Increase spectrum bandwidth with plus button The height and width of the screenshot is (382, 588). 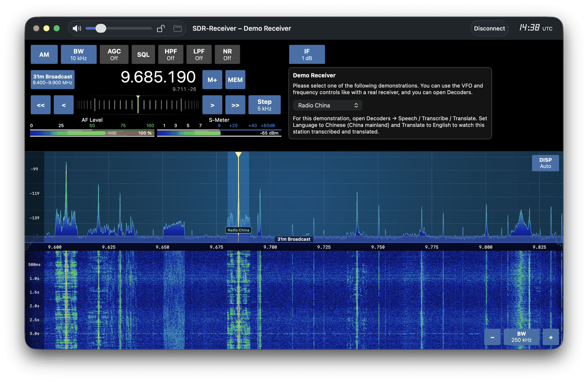[x=551, y=337]
